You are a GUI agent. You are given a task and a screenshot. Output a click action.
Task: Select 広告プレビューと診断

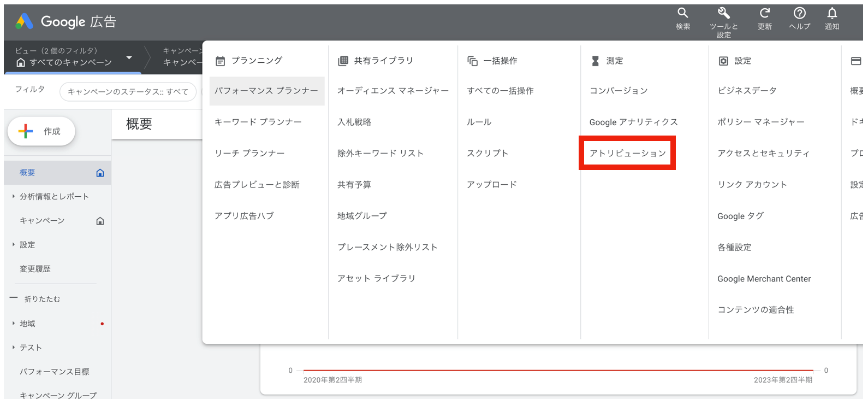(x=257, y=185)
